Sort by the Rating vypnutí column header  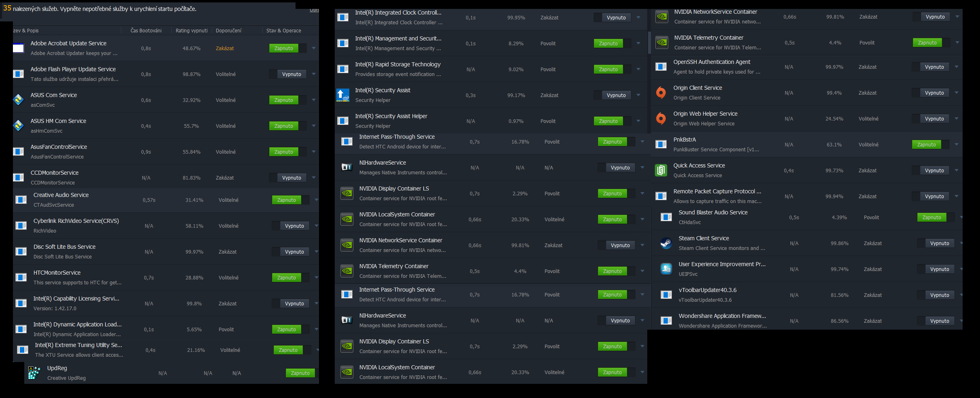coord(192,30)
